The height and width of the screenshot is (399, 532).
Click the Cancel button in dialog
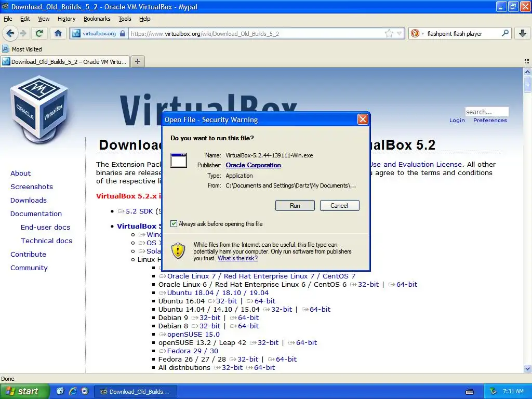(x=339, y=205)
